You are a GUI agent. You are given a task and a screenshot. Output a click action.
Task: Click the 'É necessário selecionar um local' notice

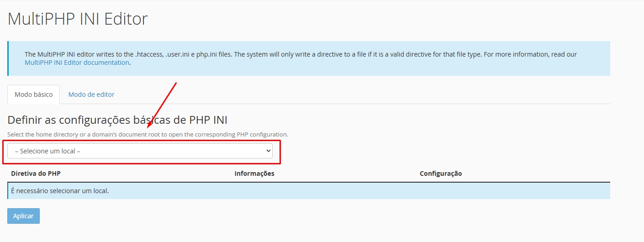point(60,191)
